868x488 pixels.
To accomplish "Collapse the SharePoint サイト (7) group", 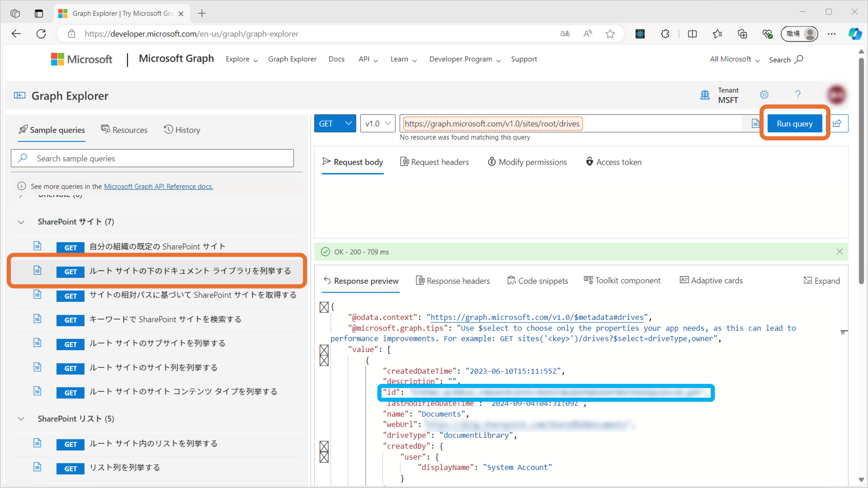I will [21, 222].
